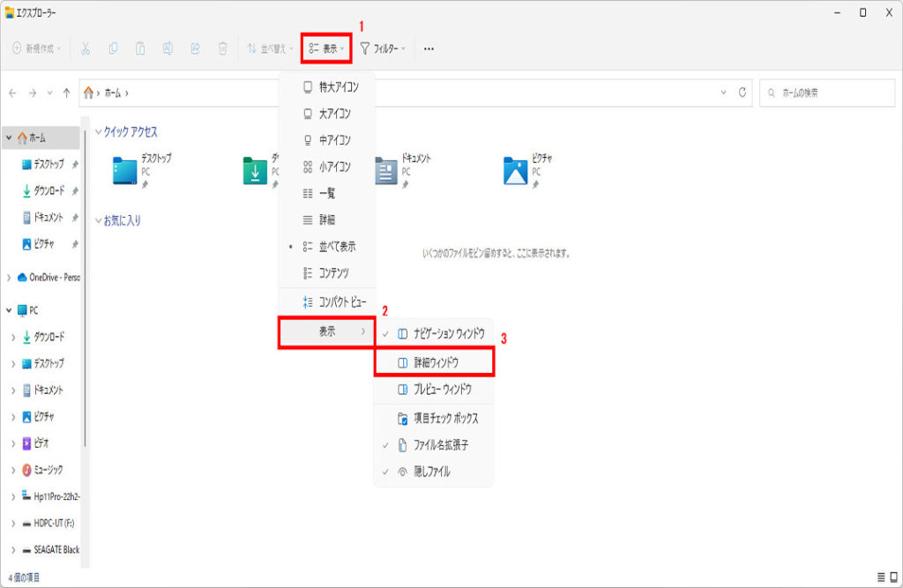Click the refresh icon beside address bar
The width and height of the screenshot is (903, 588).
[x=743, y=93]
